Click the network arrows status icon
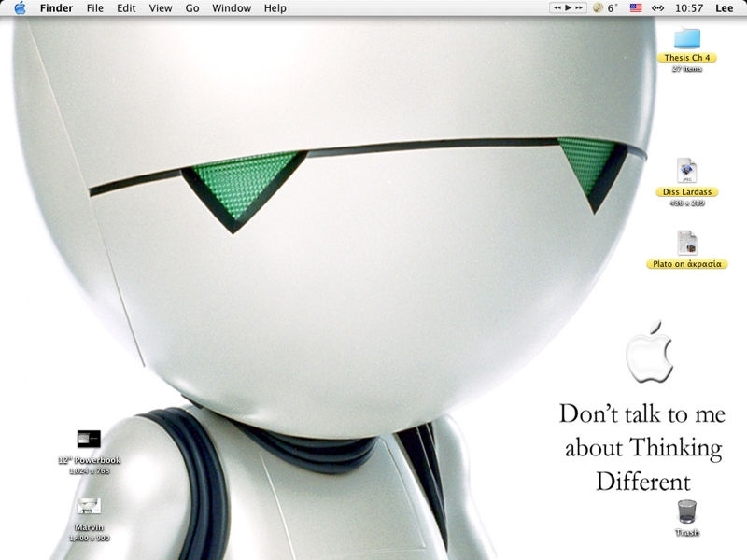 pyautogui.click(x=658, y=8)
